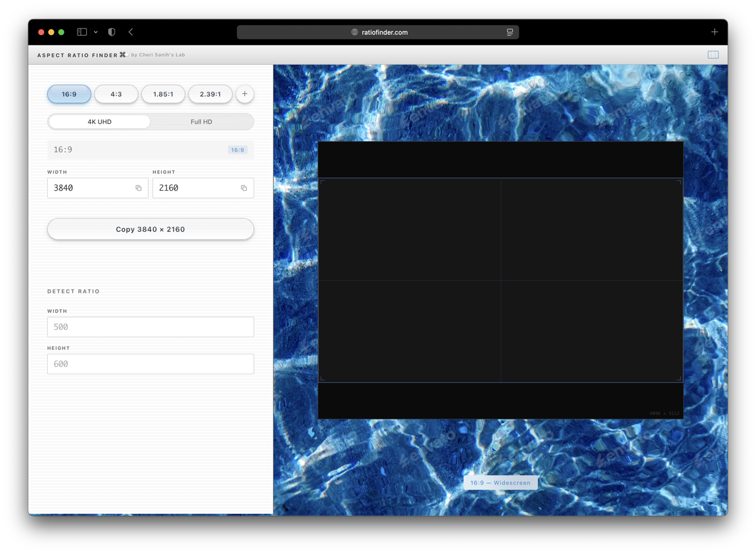The image size is (756, 553).
Task: Click the Detect Ratio height field
Action: (x=151, y=364)
